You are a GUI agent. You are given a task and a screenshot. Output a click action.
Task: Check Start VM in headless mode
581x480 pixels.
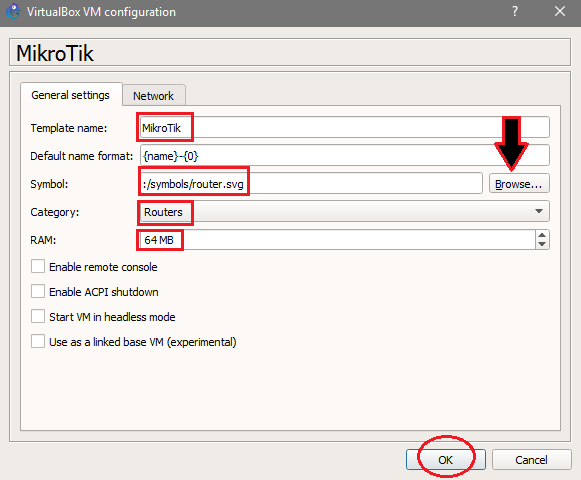pyautogui.click(x=38, y=317)
